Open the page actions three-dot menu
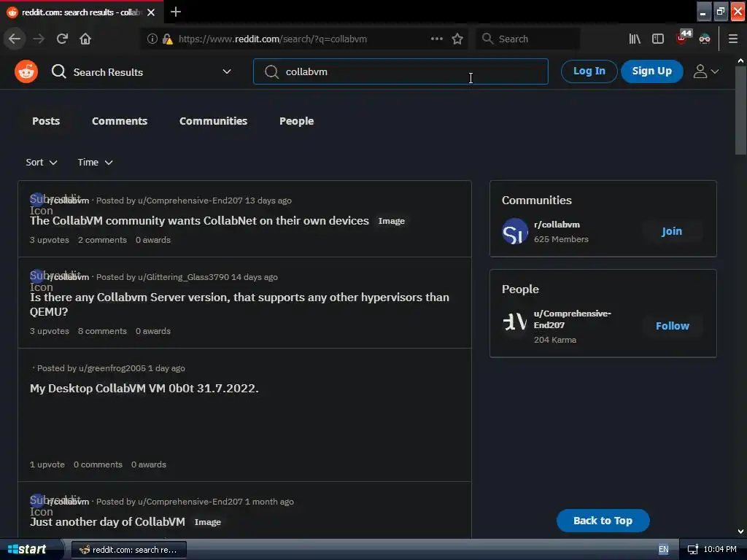Screen dimensions: 747x560 [x=437, y=39]
